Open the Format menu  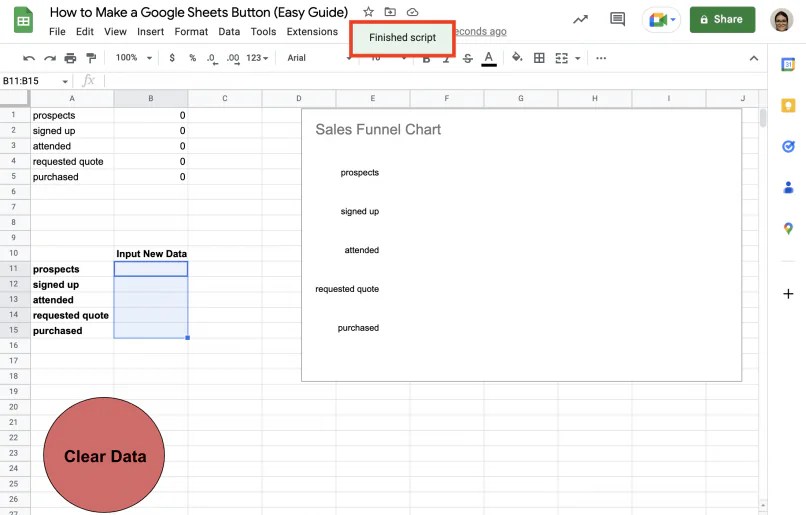tap(191, 31)
